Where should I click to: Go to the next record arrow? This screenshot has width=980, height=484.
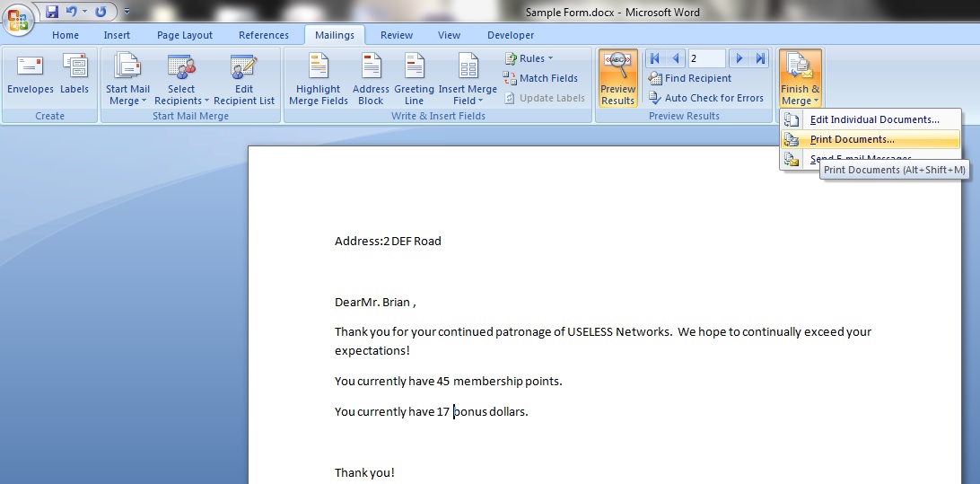tap(739, 58)
